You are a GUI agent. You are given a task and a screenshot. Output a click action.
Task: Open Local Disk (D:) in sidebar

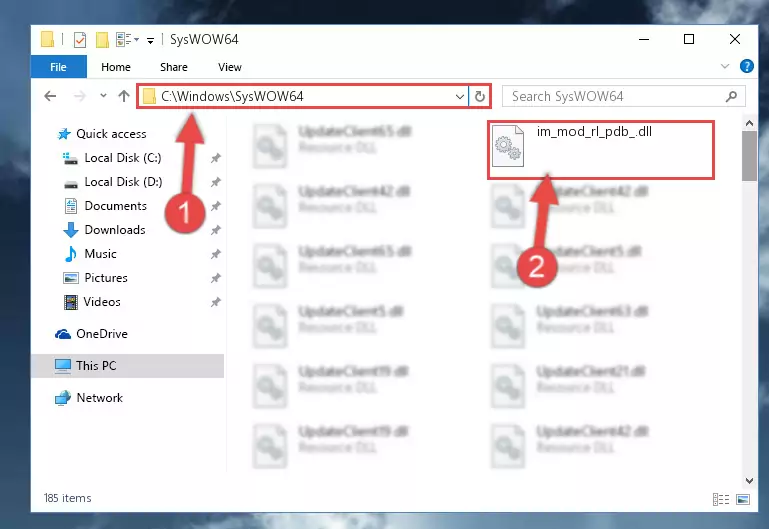[112, 182]
